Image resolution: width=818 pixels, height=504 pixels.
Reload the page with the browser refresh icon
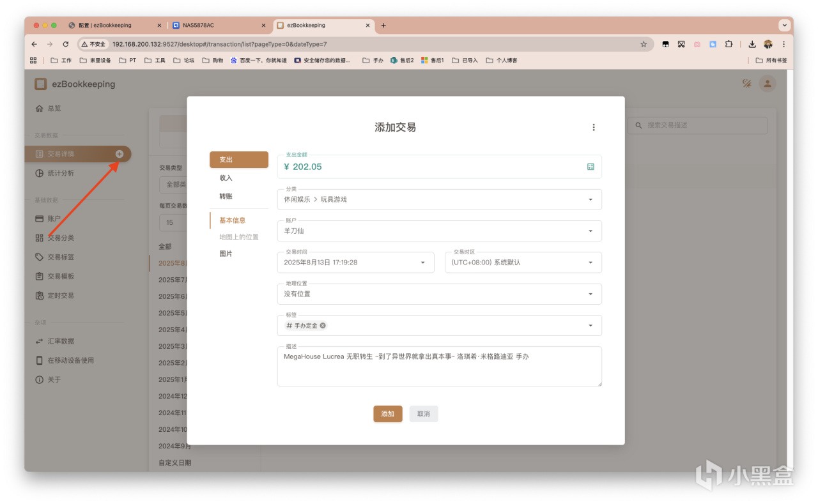point(66,44)
